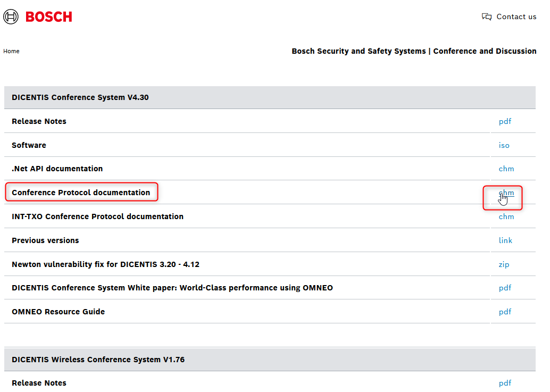Image resolution: width=550 pixels, height=392 pixels.
Task: Open Wireless V1.76 Release Notes pdf
Action: click(505, 383)
